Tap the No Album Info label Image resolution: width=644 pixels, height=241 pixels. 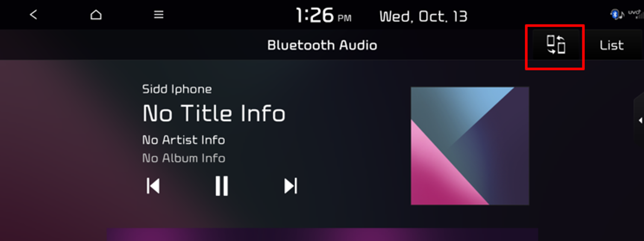183,158
